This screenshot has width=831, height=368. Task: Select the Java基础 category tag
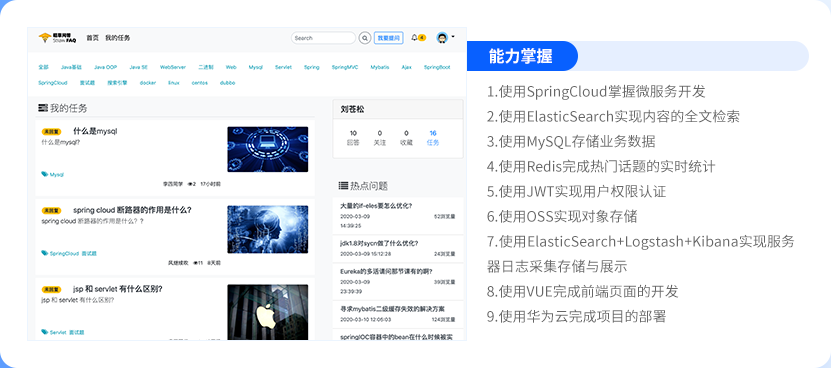[x=71, y=67]
